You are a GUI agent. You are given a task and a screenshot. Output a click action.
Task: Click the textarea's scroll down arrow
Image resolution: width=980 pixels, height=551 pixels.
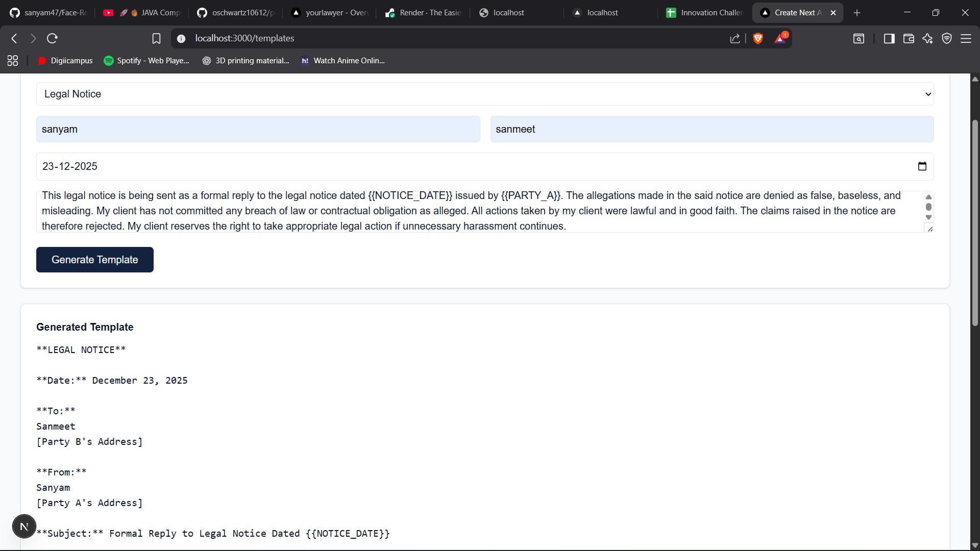tap(928, 217)
